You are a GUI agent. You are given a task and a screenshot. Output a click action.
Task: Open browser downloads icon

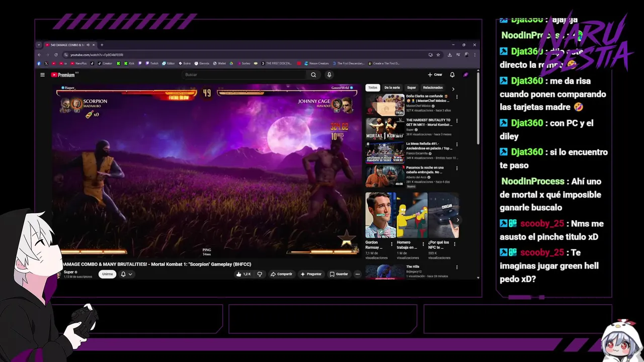click(x=450, y=55)
